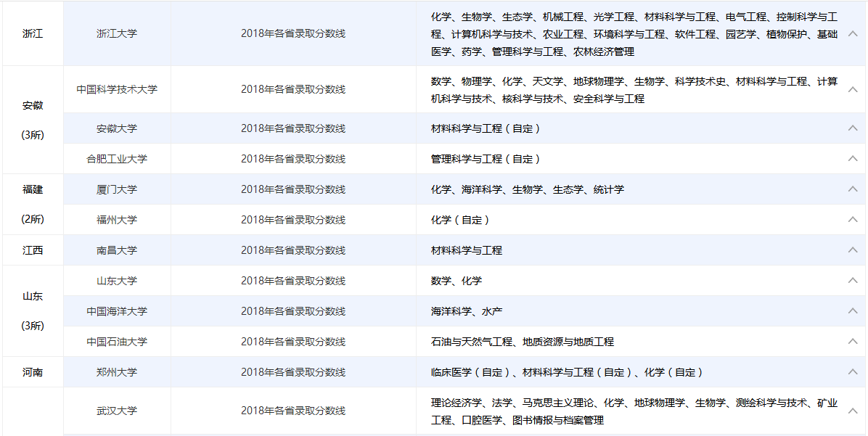
Task: Click 海洋科学、水产 subjects text
Action: point(467,311)
